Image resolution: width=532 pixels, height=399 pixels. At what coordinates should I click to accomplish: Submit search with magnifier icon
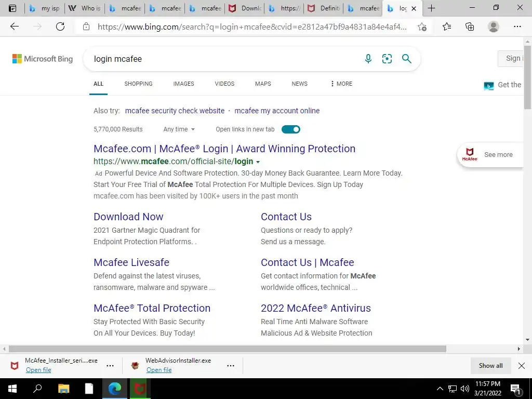[x=406, y=59]
